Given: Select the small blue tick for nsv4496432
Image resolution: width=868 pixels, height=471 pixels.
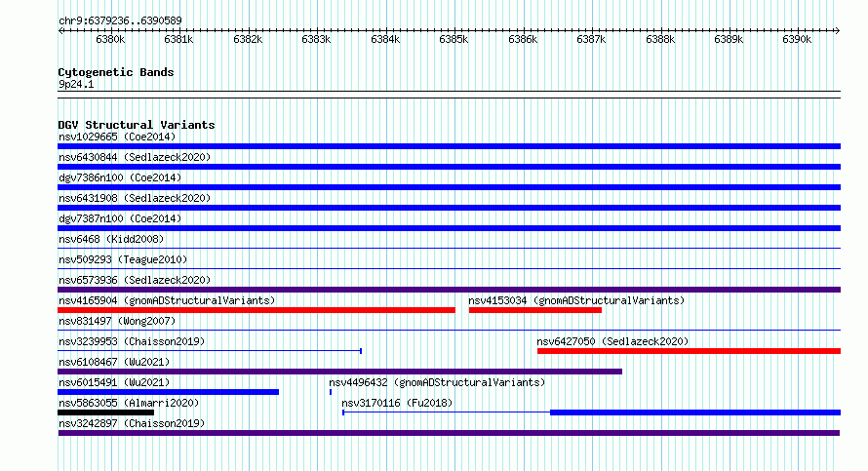Looking at the screenshot, I should (331, 392).
